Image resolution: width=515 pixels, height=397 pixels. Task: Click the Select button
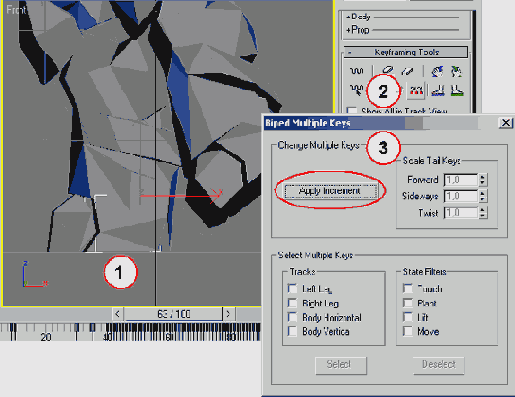coord(341,365)
